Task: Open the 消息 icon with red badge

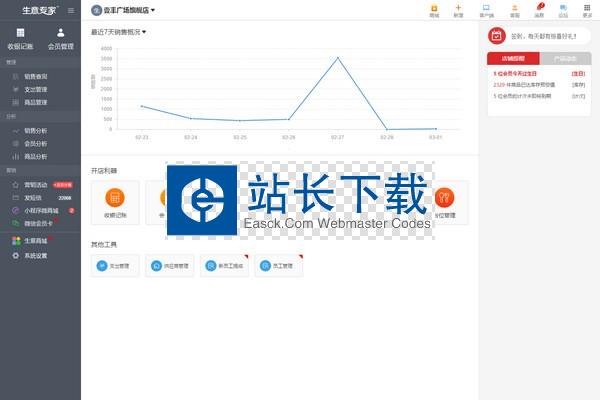Action: [x=540, y=11]
